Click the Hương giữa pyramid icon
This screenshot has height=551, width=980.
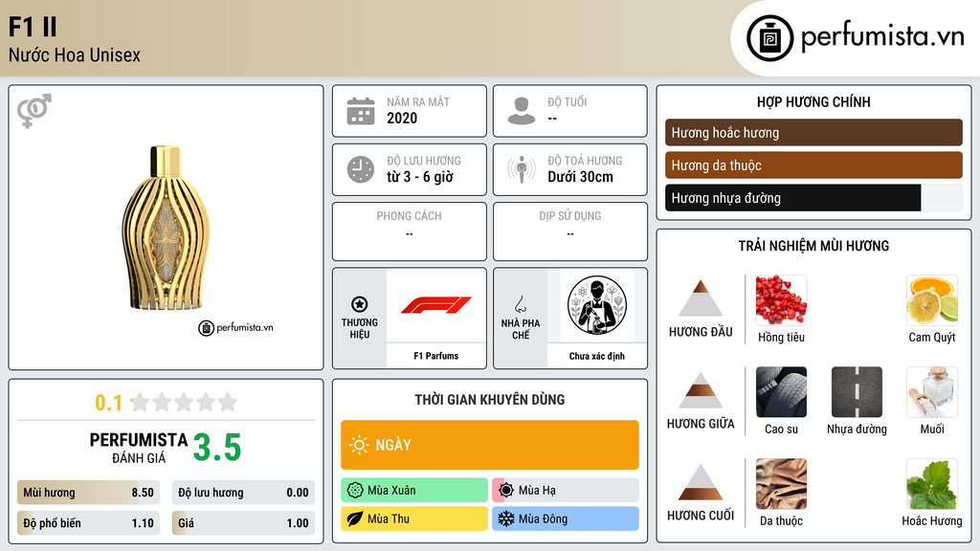pos(701,390)
